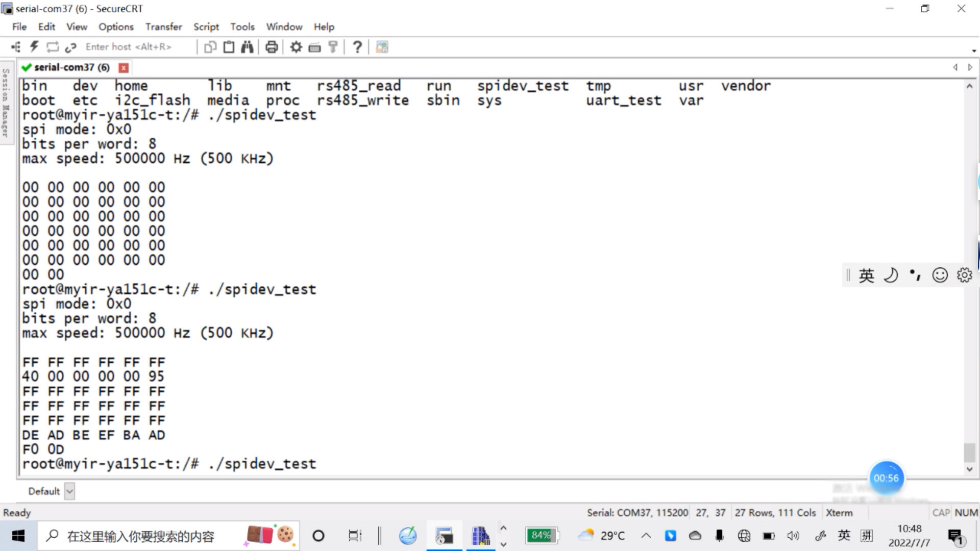Show hidden system tray icons
Viewport: 980px width, 551px height.
[x=646, y=535]
